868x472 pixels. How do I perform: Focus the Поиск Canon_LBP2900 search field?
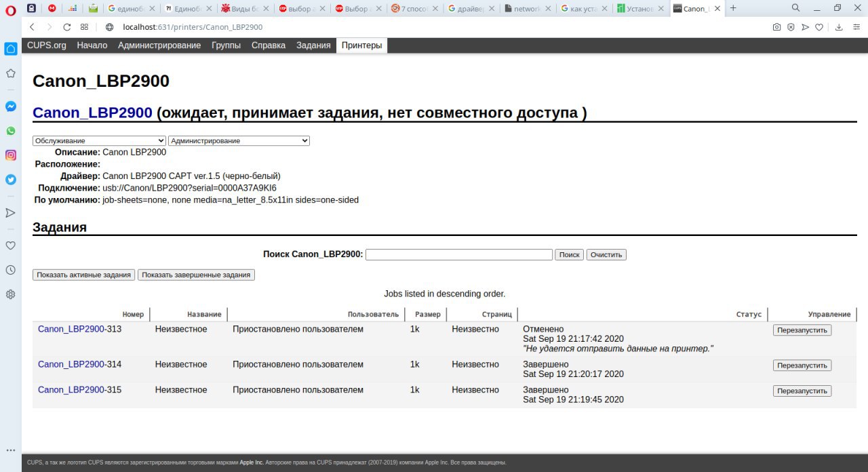coord(459,254)
